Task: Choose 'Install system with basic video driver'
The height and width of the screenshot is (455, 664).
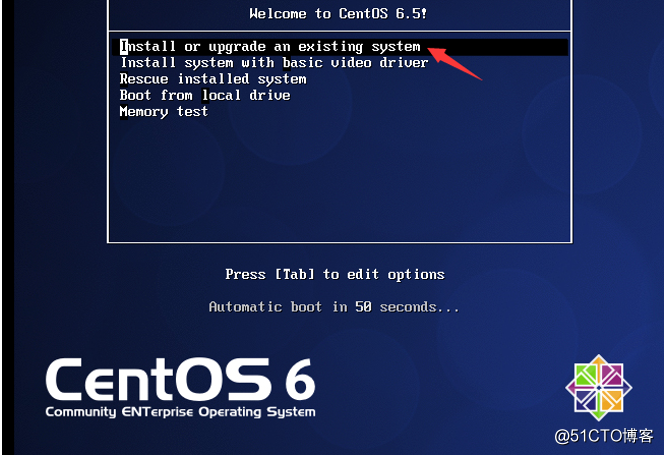Action: tap(274, 63)
